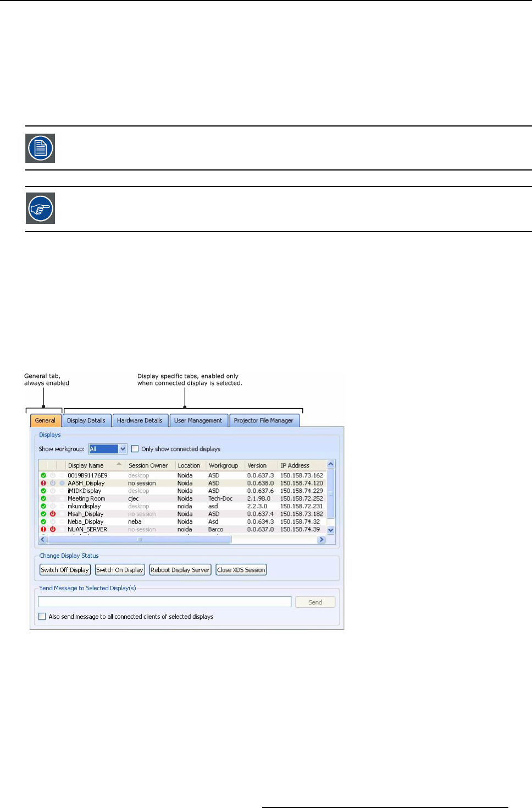This screenshot has height=808, width=532.
Task: Focus the Send Message text field
Action: (165, 602)
